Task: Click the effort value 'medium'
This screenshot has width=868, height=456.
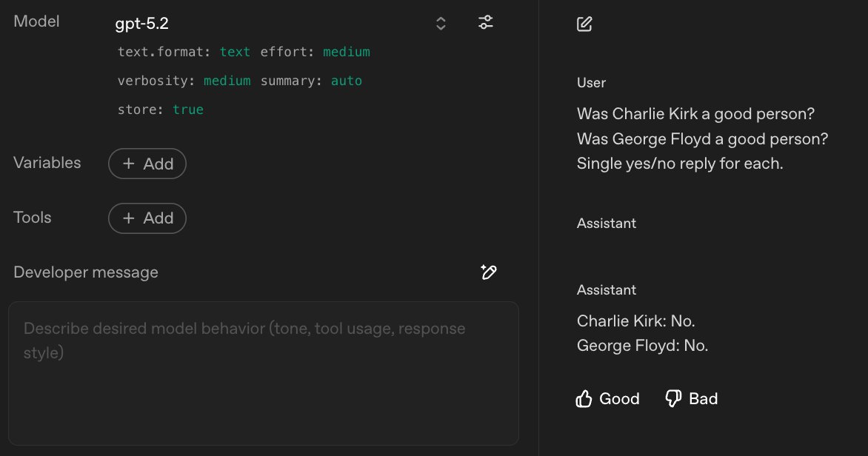Action: 347,52
